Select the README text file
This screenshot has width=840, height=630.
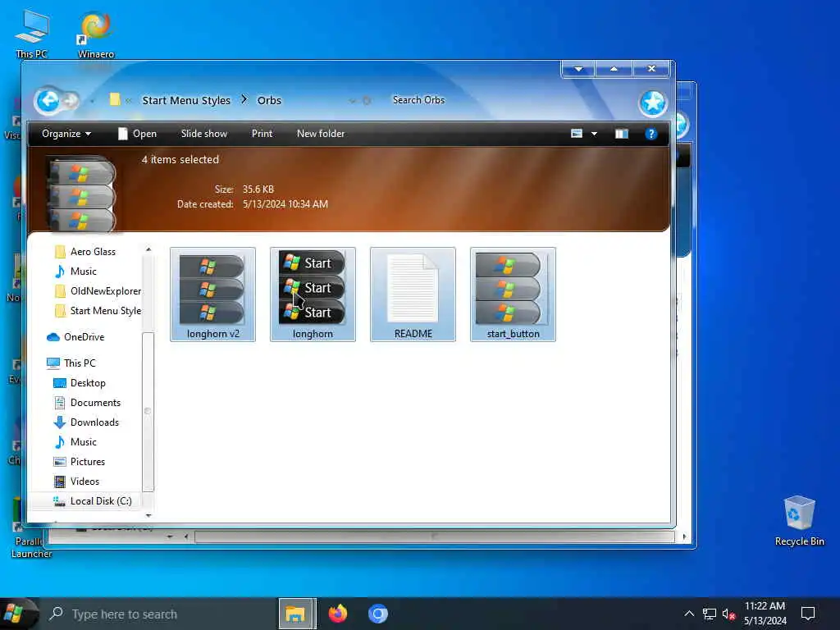413,294
